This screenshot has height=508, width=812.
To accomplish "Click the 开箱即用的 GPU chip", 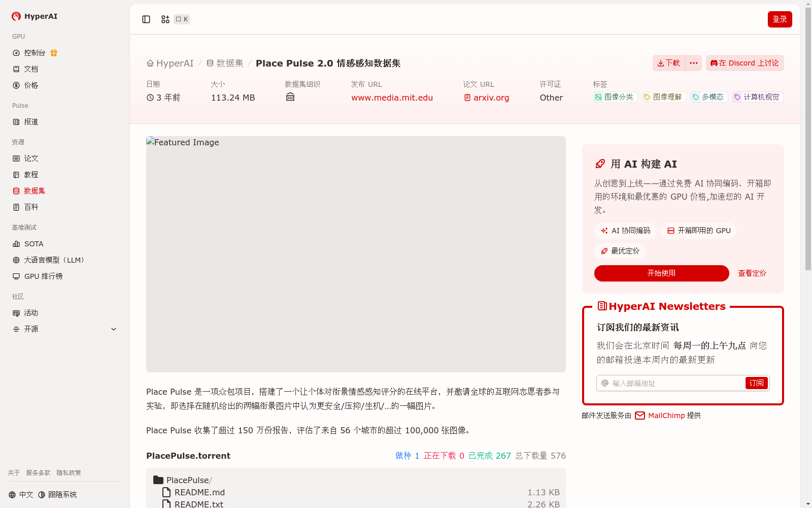I will tap(699, 231).
